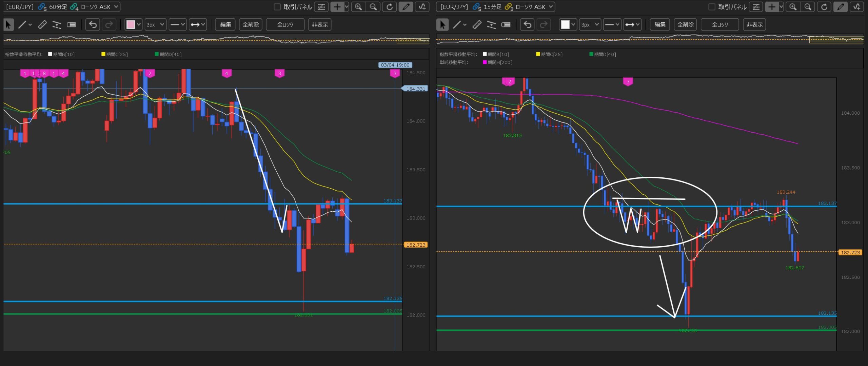Click the 全ロック button on the right chart
This screenshot has width=868, height=366.
point(719,24)
